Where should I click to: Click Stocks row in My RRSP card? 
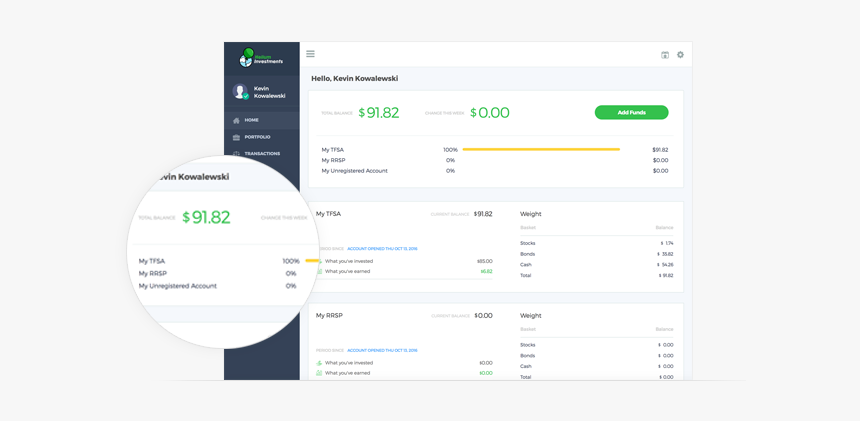click(597, 345)
